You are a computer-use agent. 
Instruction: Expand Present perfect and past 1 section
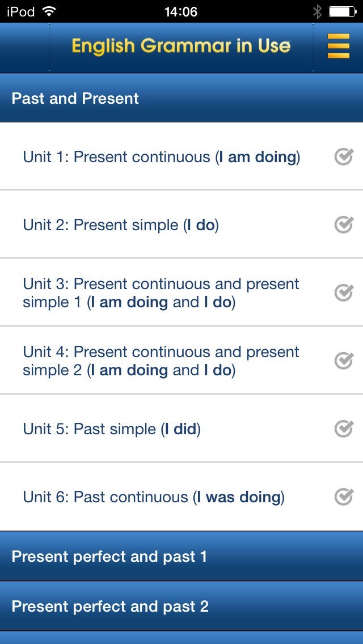[181, 557]
